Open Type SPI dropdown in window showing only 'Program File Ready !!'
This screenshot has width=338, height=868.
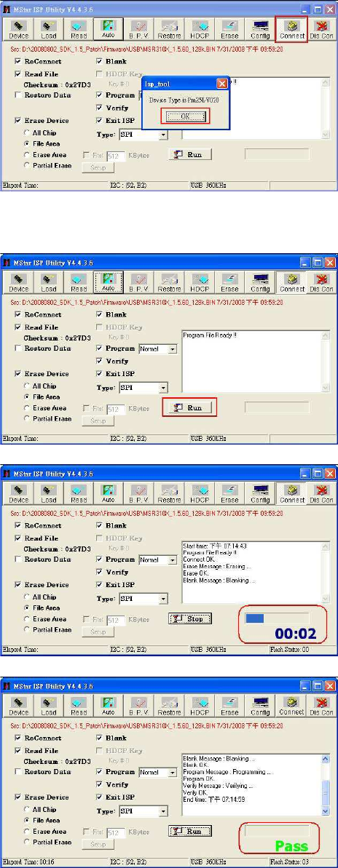(163, 388)
